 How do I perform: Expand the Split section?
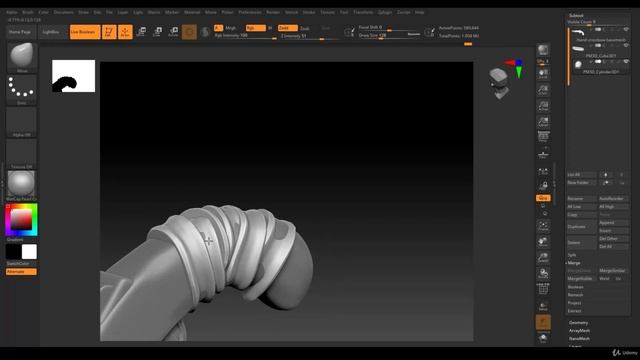[x=572, y=255]
